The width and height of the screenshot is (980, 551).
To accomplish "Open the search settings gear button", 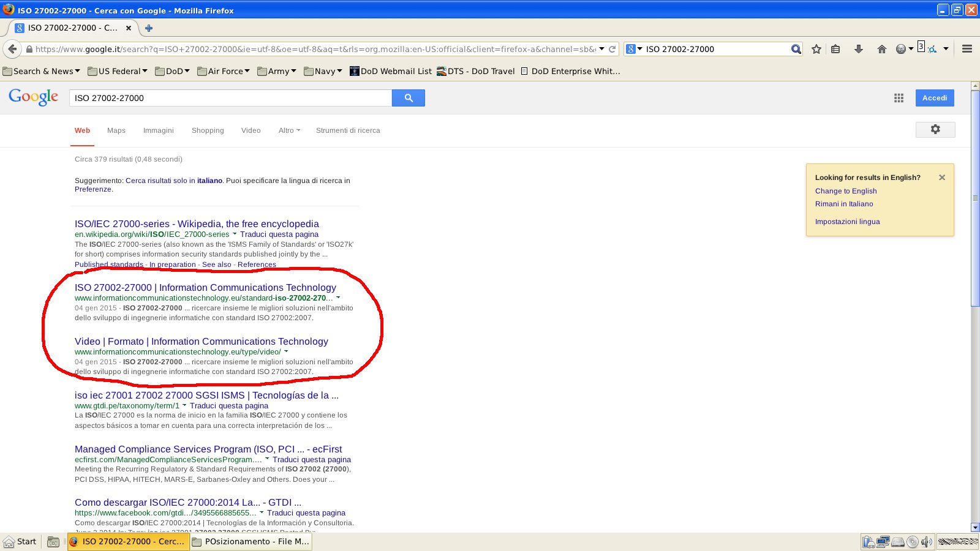I will (935, 129).
